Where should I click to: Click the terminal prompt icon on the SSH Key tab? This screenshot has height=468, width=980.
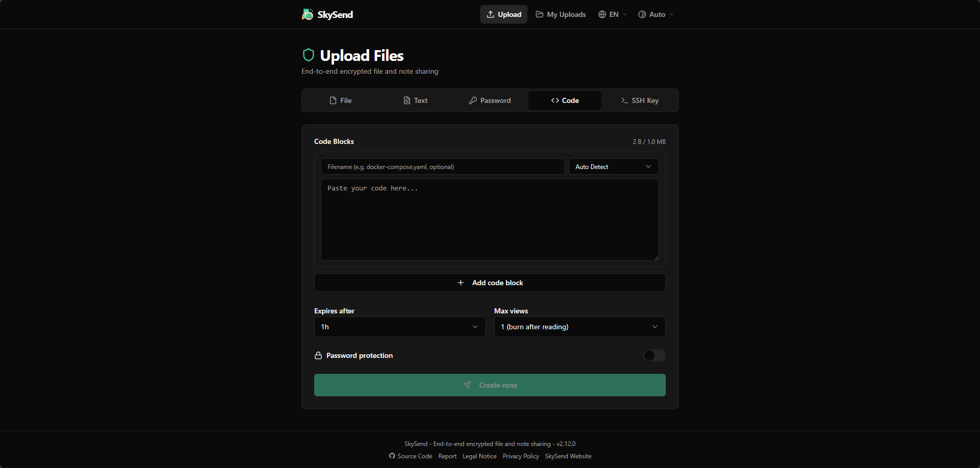click(624, 100)
